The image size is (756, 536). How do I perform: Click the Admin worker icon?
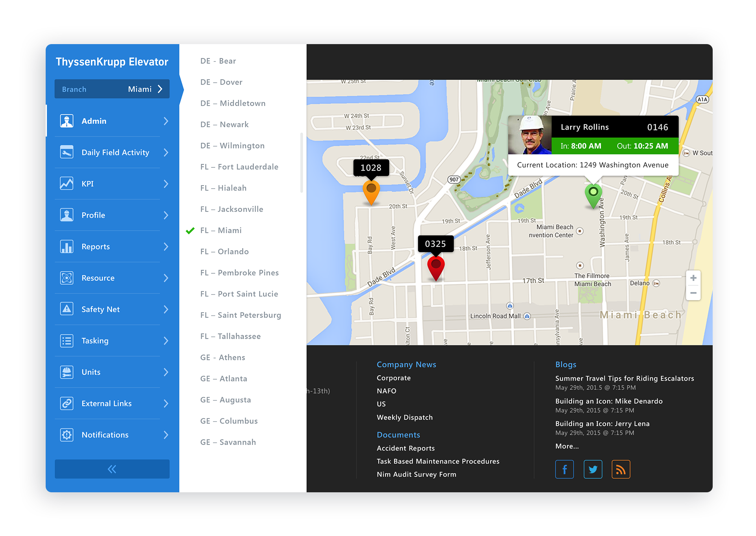67,121
